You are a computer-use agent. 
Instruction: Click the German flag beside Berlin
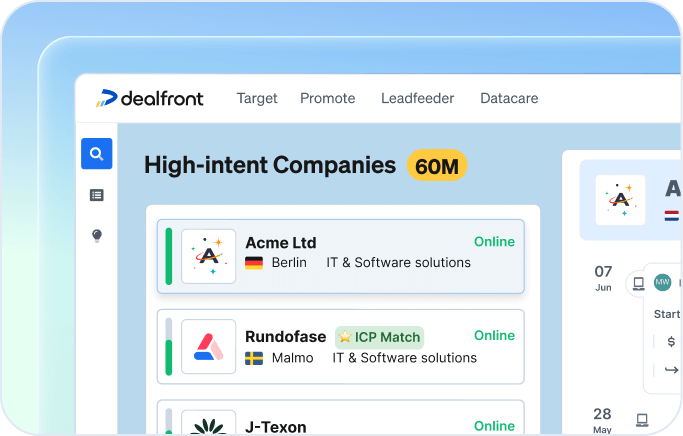coord(254,263)
